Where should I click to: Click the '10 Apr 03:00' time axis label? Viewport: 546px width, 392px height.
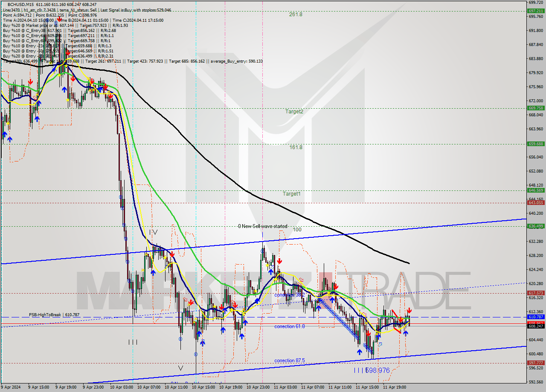(121, 388)
